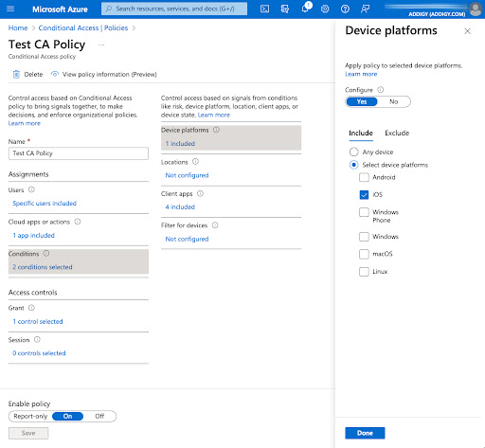485x448 pixels.
Task: Switch to the Exclude tab
Action: pos(397,134)
